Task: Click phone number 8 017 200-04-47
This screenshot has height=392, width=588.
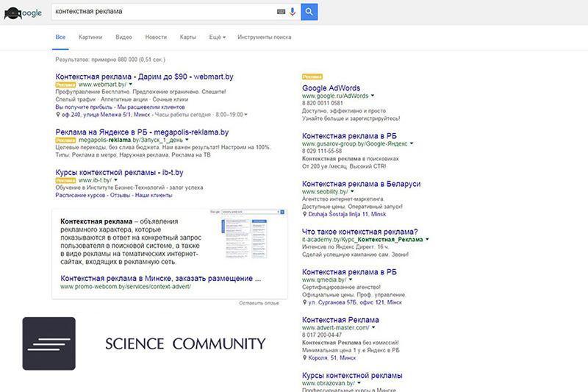Action: (x=322, y=335)
